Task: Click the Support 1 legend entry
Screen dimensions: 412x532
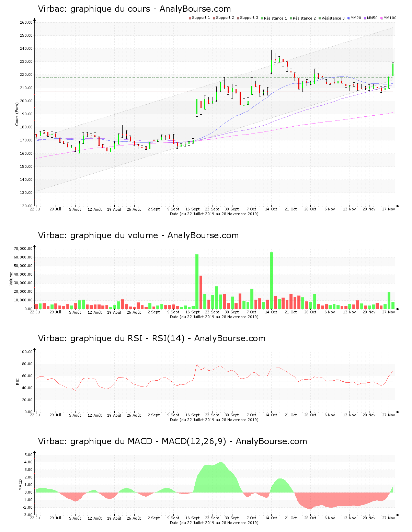Action: tap(199, 18)
